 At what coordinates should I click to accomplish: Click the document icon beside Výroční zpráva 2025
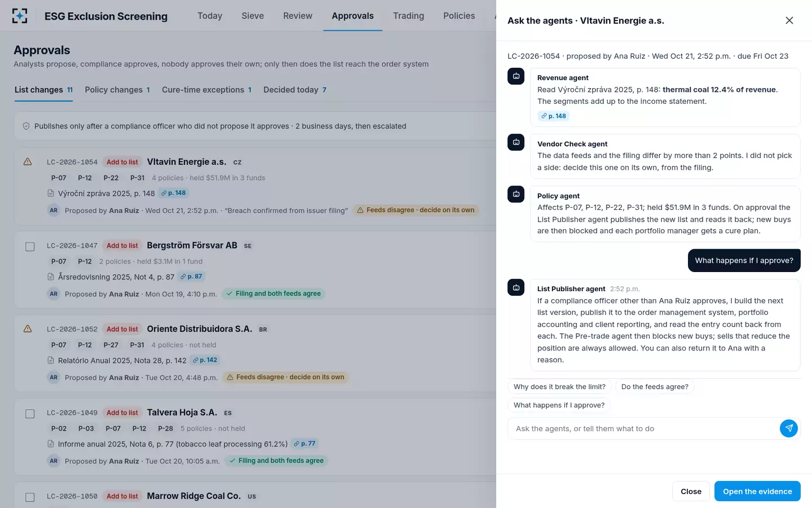click(51, 194)
